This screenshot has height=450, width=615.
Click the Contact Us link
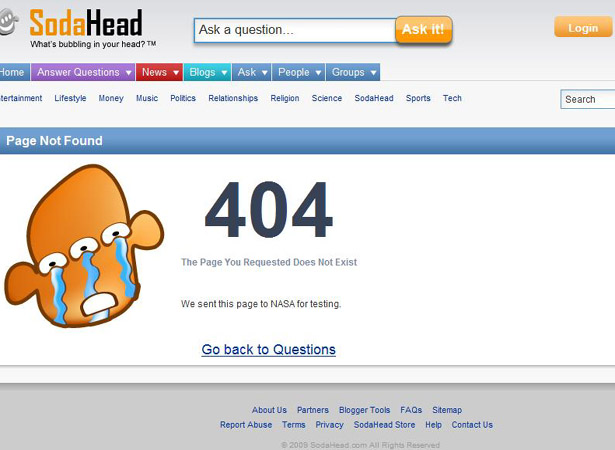tap(472, 425)
